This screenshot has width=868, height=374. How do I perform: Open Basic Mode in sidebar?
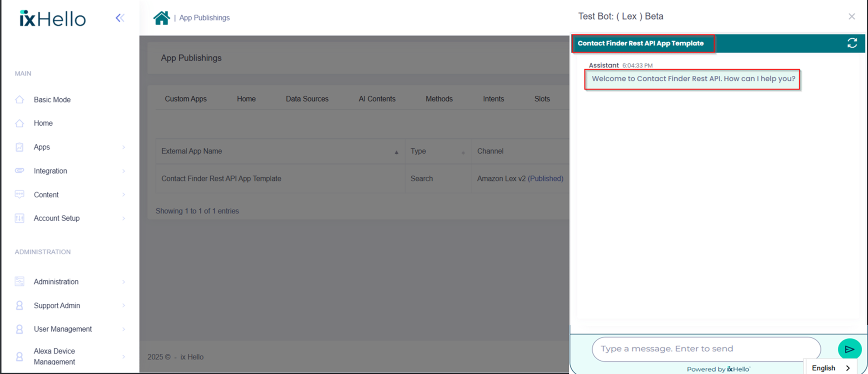click(x=52, y=100)
